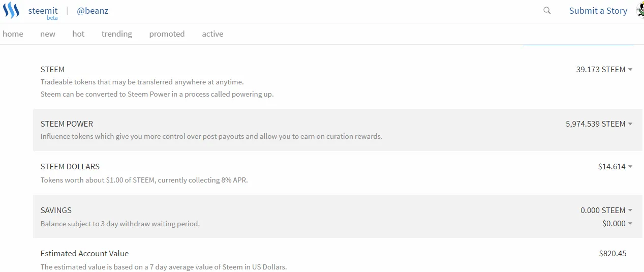Image resolution: width=644 pixels, height=272 pixels.
Task: Open the active tab
Action: tap(212, 34)
